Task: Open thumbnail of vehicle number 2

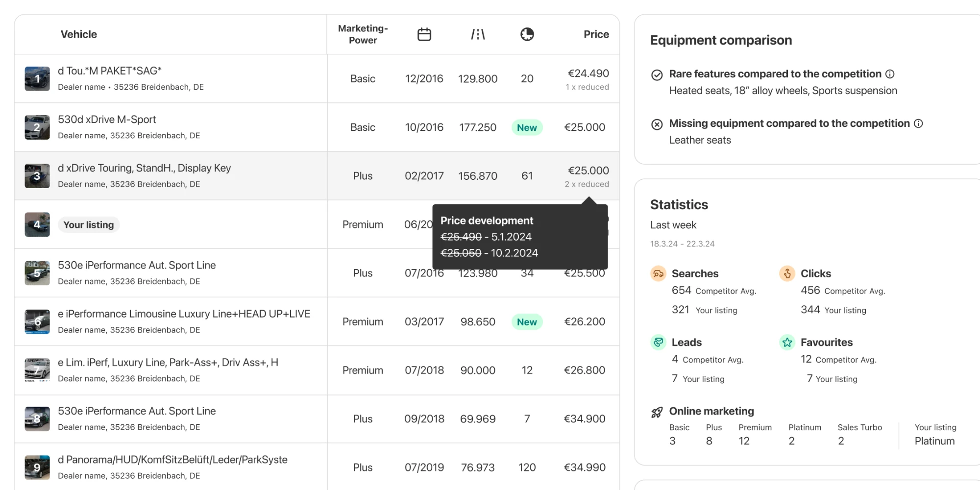Action: (37, 127)
